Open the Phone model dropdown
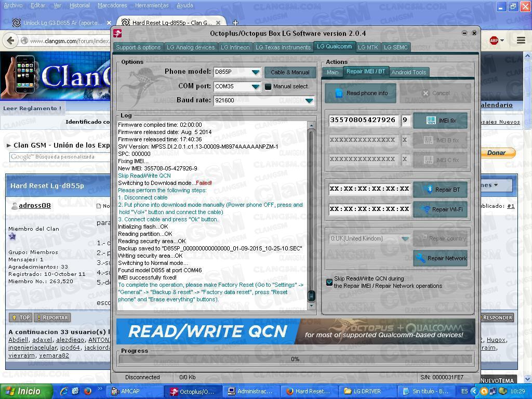532x399 pixels. [256, 72]
